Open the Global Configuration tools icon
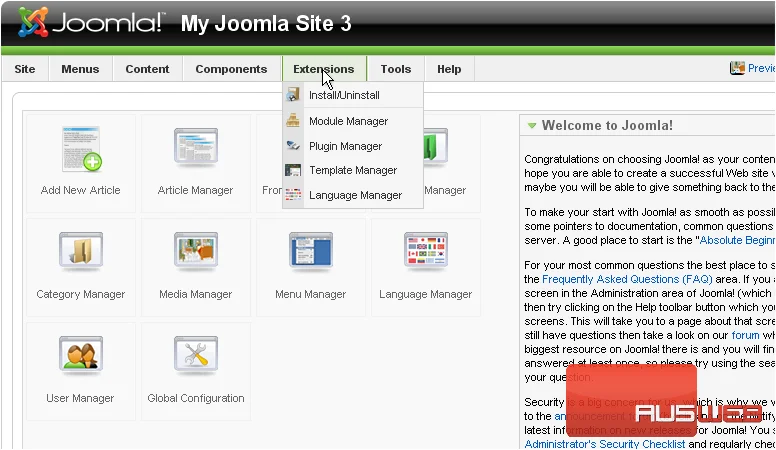Screen dimensions: 776x450 (x=196, y=354)
